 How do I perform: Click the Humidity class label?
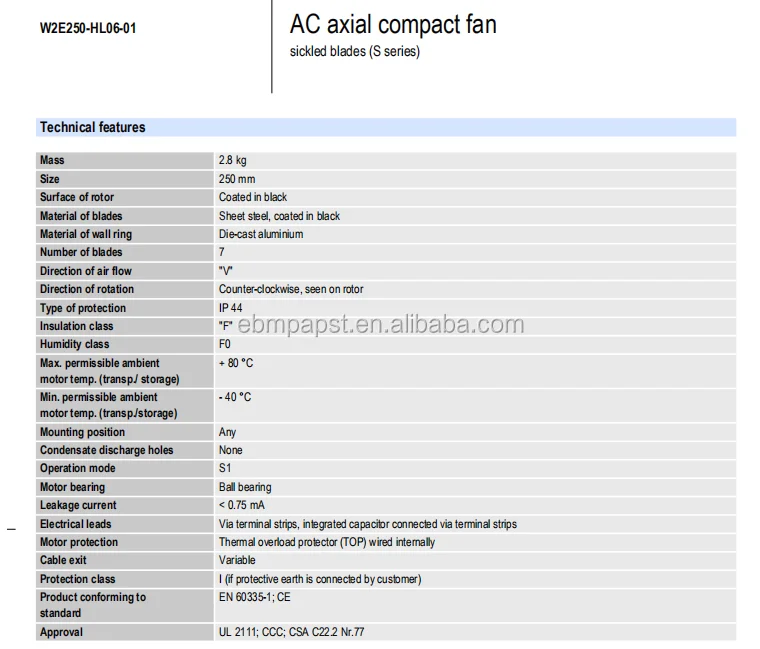75,344
